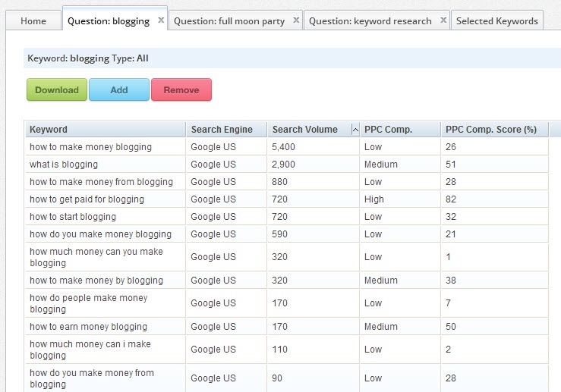Screen dimensions: 561x392
Task: Click Medium in 'how to earn money blogging' row
Action: coord(400,327)
